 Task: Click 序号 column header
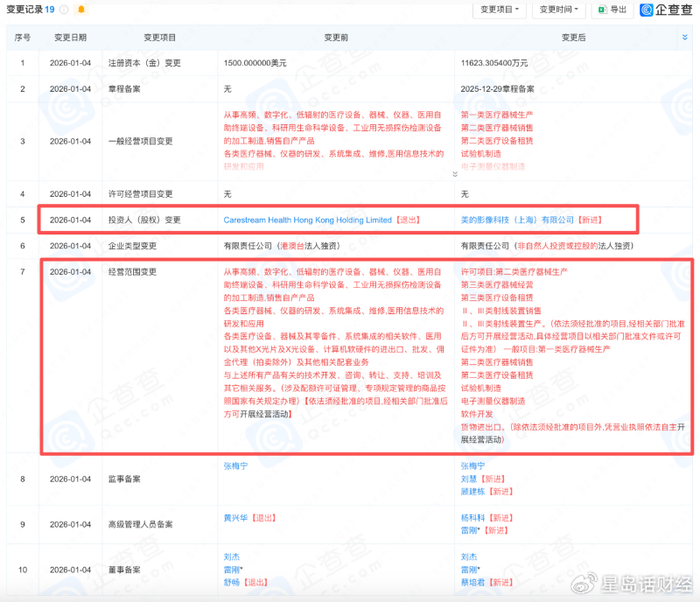22,38
